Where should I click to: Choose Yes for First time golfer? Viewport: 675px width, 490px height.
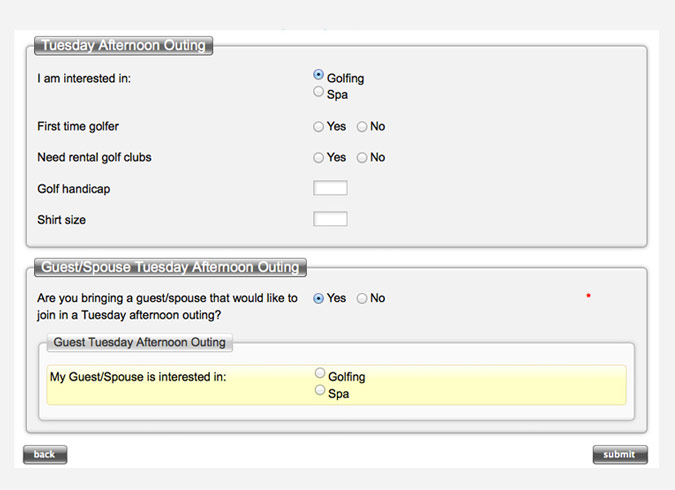(x=319, y=127)
